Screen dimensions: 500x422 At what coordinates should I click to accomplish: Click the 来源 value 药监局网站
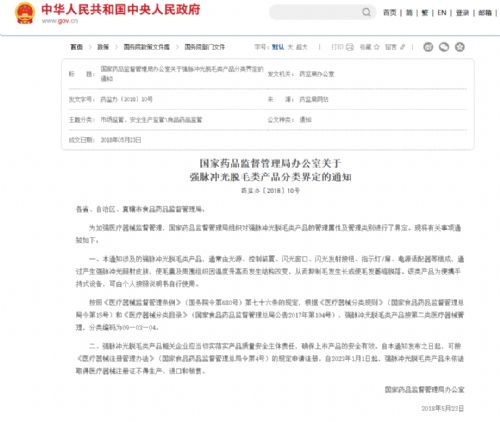point(314,99)
